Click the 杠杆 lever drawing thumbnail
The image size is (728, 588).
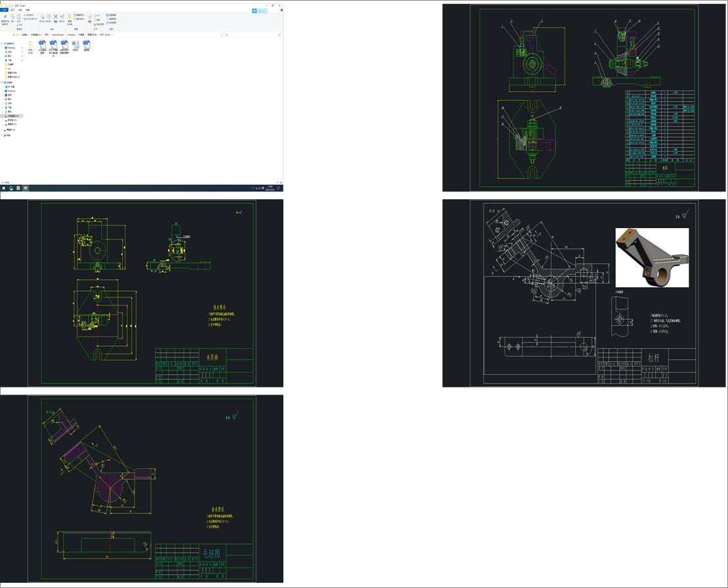point(584,293)
